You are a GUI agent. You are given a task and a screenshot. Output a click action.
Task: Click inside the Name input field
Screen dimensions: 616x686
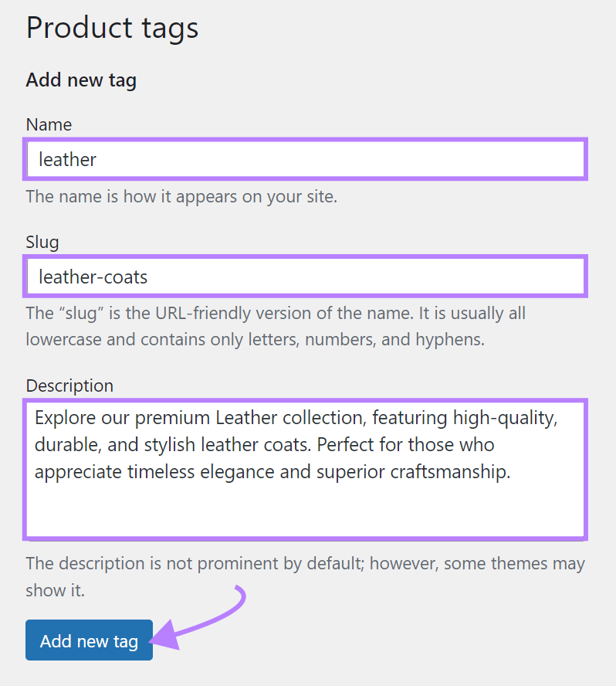pyautogui.click(x=306, y=159)
